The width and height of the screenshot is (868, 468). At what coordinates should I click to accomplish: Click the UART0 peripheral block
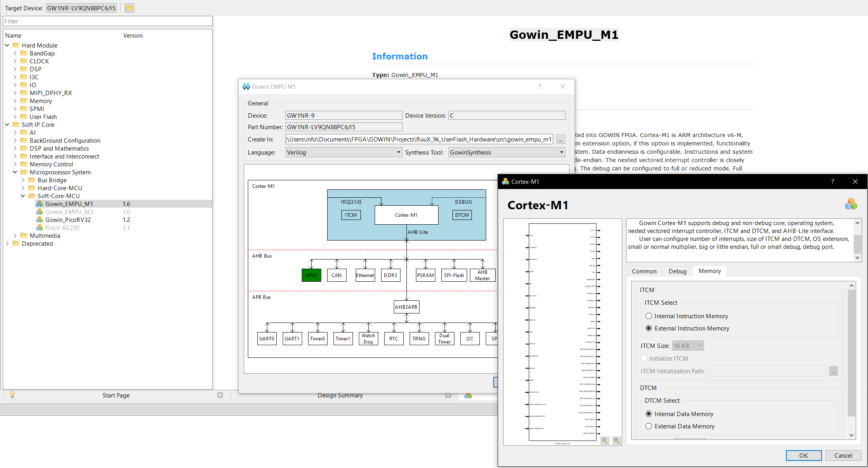(267, 338)
